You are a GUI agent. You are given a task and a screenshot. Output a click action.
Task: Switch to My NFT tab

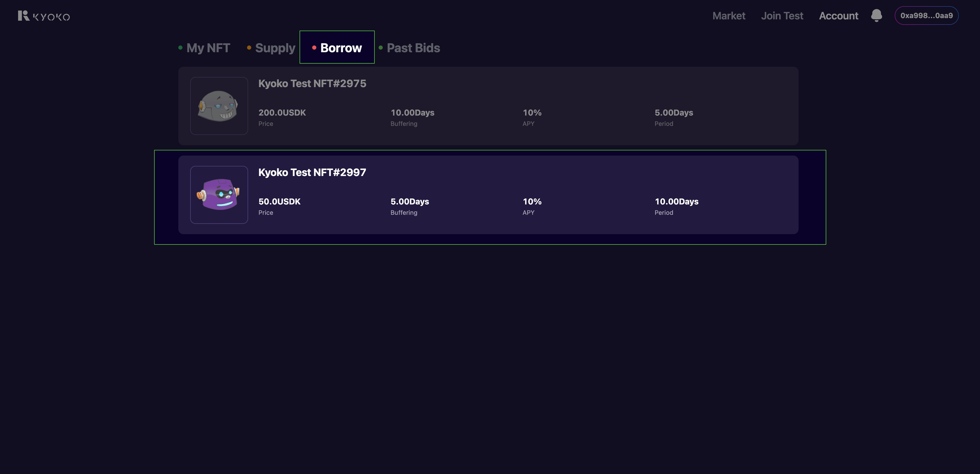pos(204,48)
